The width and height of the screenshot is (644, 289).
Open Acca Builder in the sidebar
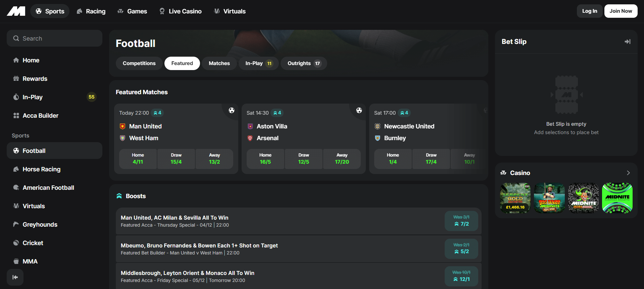(54, 116)
